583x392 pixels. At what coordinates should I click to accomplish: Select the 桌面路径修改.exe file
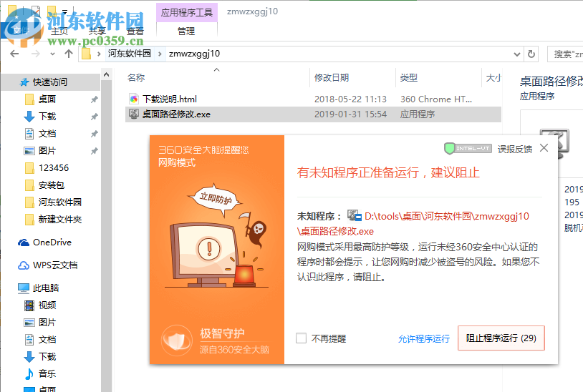point(313,114)
